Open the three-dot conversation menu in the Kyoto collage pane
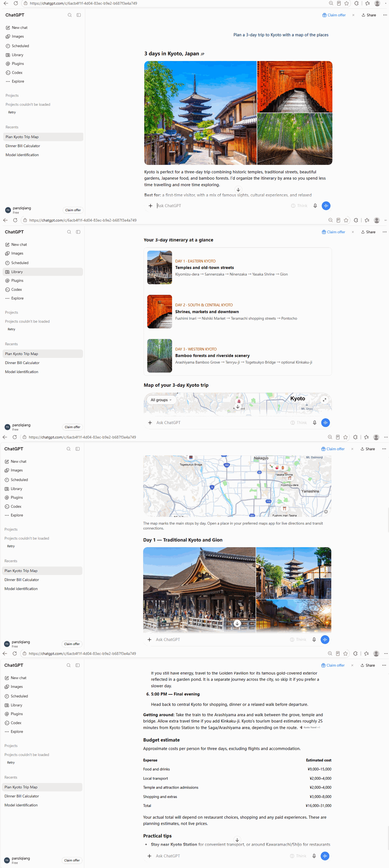This screenshot has width=389, height=868. (385, 15)
